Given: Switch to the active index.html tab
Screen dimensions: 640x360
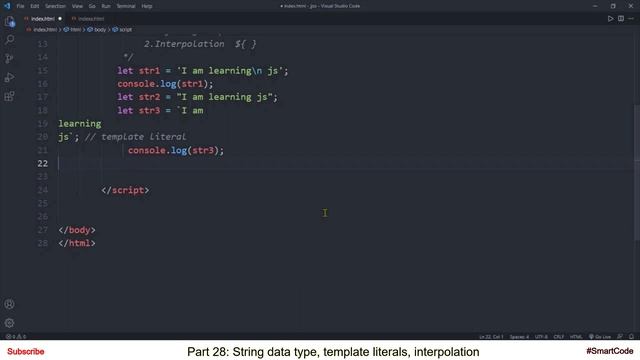Looking at the screenshot, I should tap(42, 19).
